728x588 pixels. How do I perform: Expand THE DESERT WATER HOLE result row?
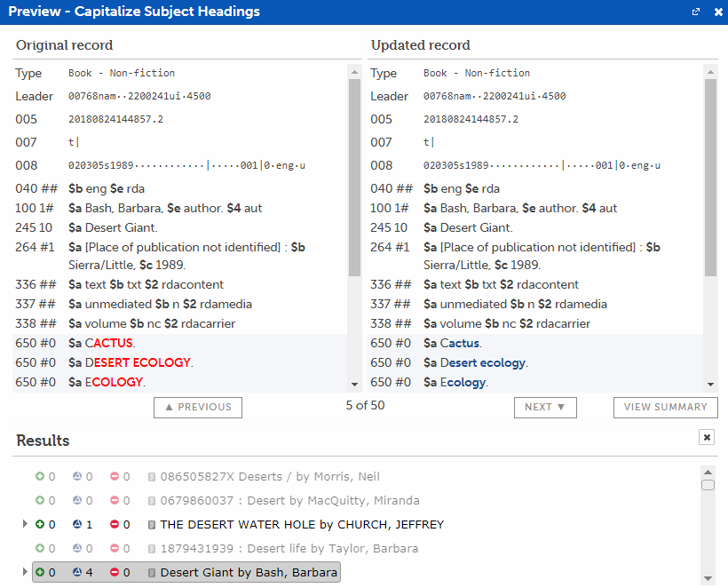[x=25, y=525]
